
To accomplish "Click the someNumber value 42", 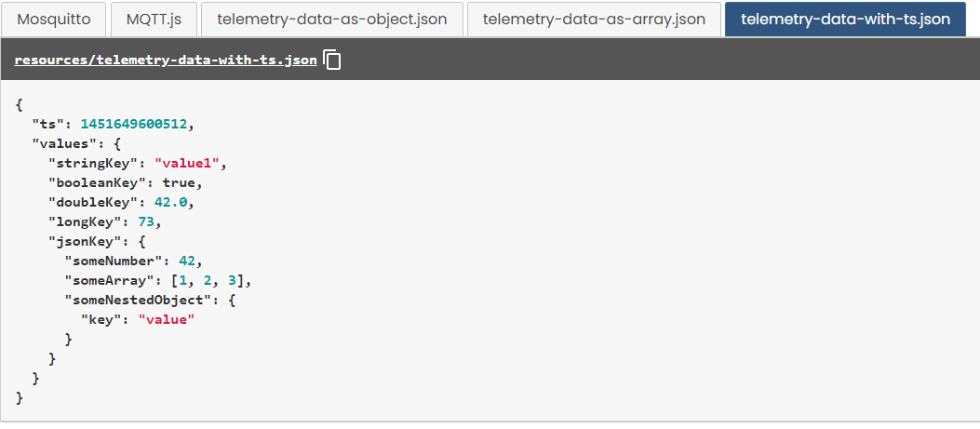I will (191, 261).
